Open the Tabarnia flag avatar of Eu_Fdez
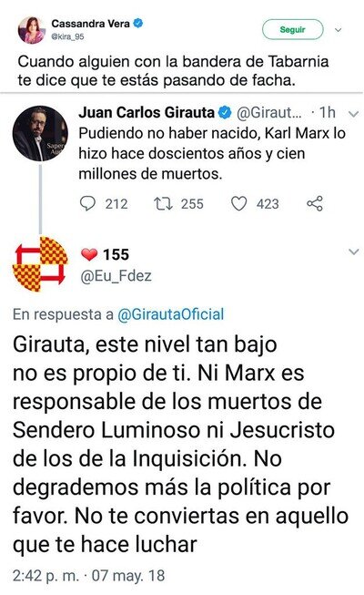 (x=40, y=263)
